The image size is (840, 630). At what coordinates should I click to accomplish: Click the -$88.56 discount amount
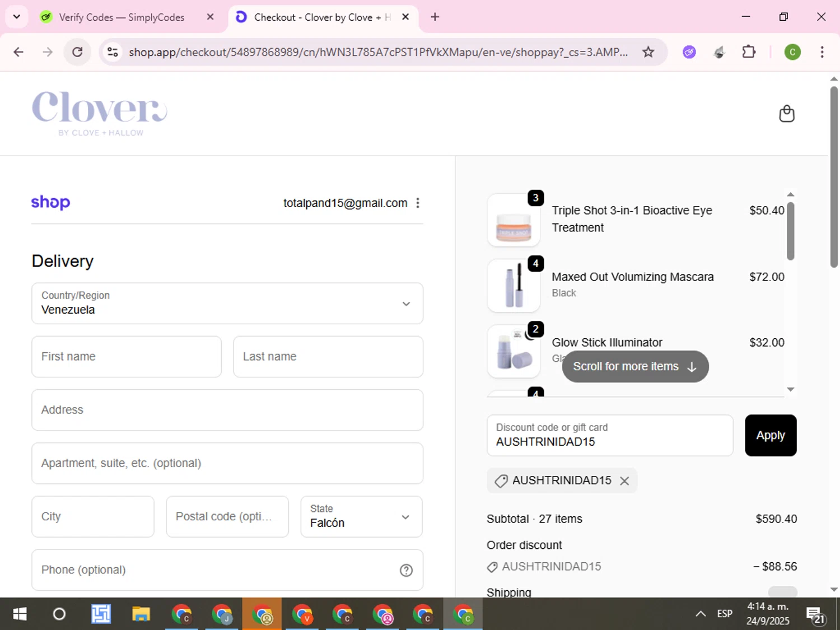click(775, 566)
